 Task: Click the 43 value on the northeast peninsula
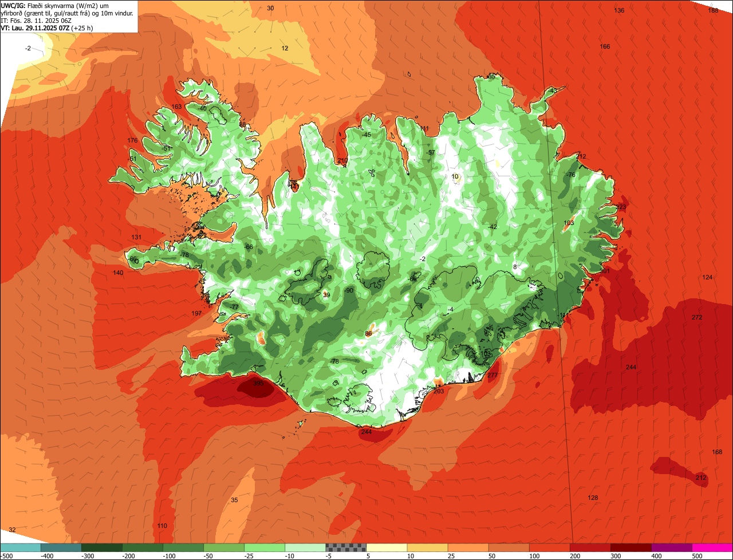553,91
